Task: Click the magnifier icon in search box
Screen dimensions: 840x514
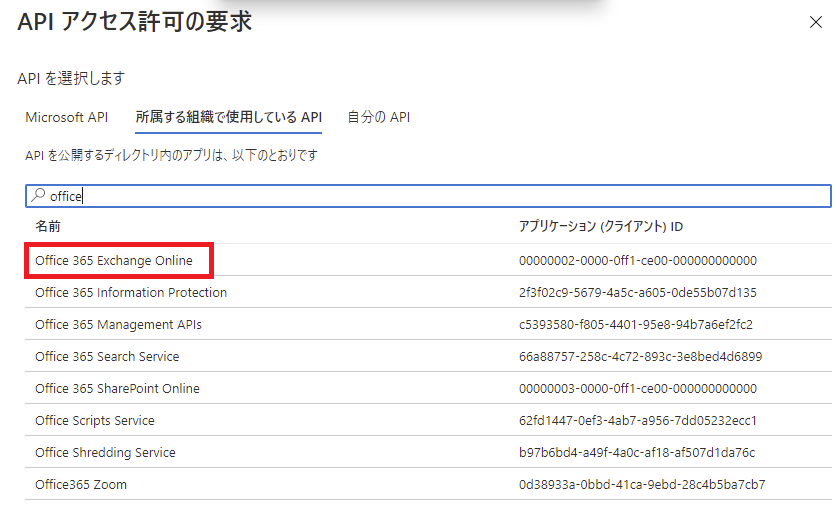Action: 38,196
